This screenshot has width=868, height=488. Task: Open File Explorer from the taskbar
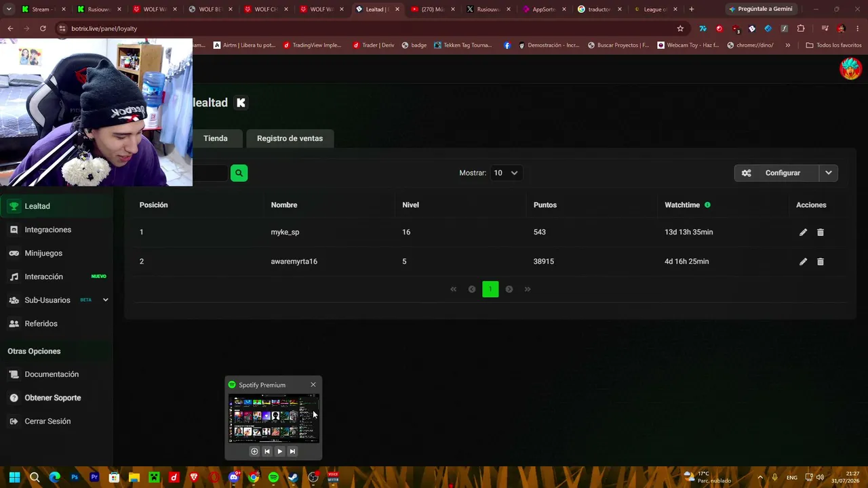134,477
